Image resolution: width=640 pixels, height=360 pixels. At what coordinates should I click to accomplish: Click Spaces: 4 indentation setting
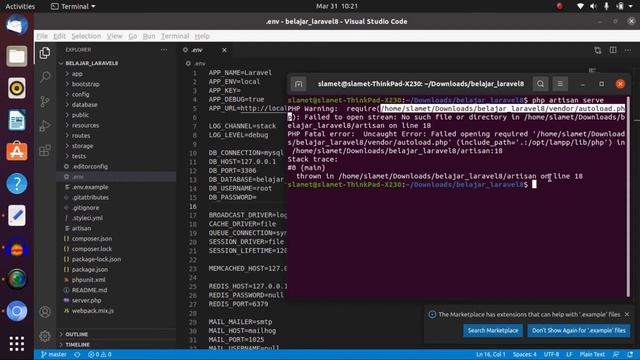[x=525, y=354]
